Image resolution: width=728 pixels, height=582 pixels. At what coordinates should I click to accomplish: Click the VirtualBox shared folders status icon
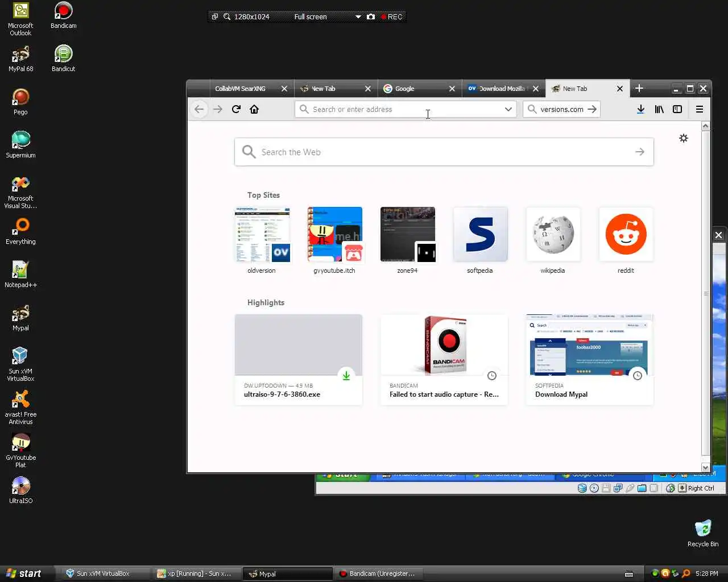point(642,488)
